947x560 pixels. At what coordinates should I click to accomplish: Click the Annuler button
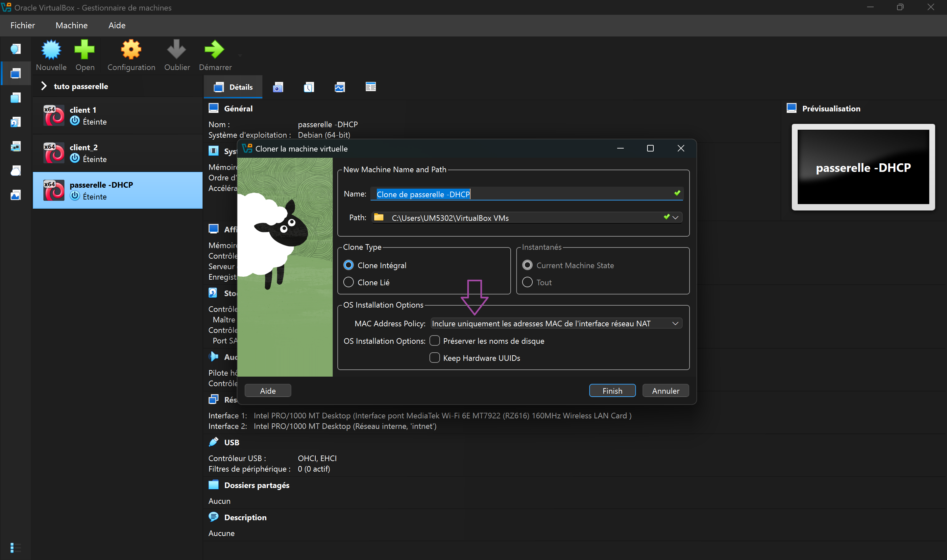coord(665,391)
